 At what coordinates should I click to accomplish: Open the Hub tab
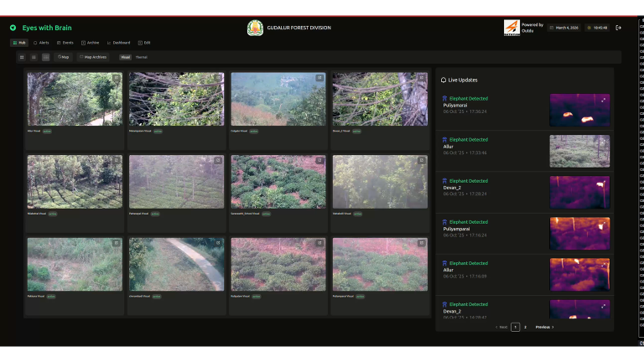[19, 43]
